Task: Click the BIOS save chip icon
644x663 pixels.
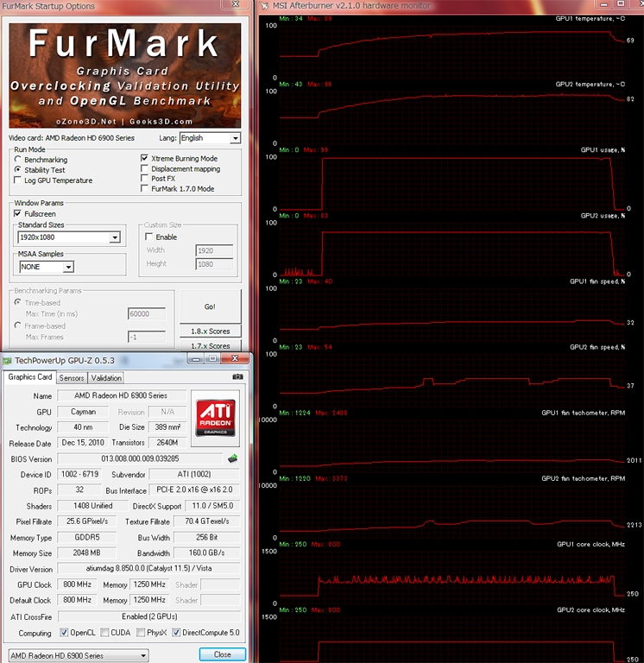Action: pos(232,458)
